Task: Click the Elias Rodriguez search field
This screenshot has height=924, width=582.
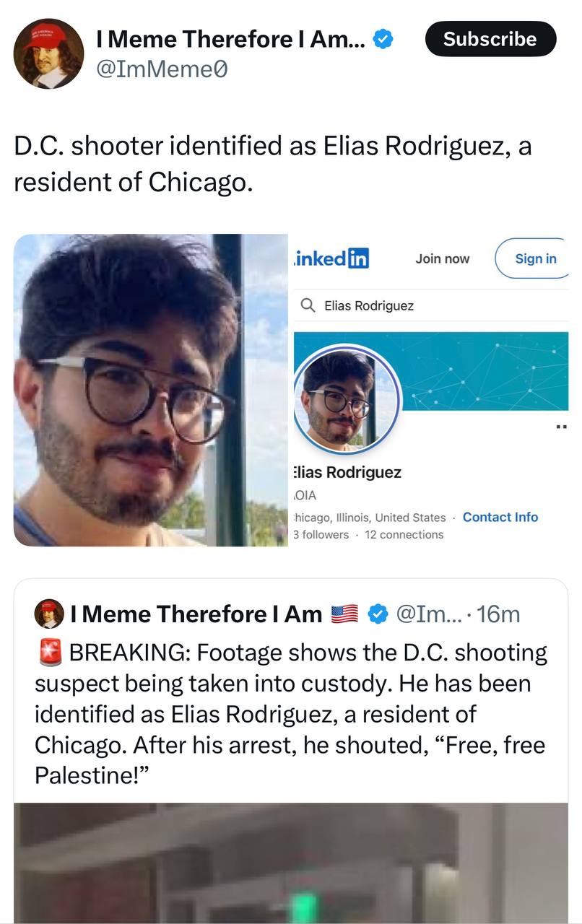Action: [430, 305]
